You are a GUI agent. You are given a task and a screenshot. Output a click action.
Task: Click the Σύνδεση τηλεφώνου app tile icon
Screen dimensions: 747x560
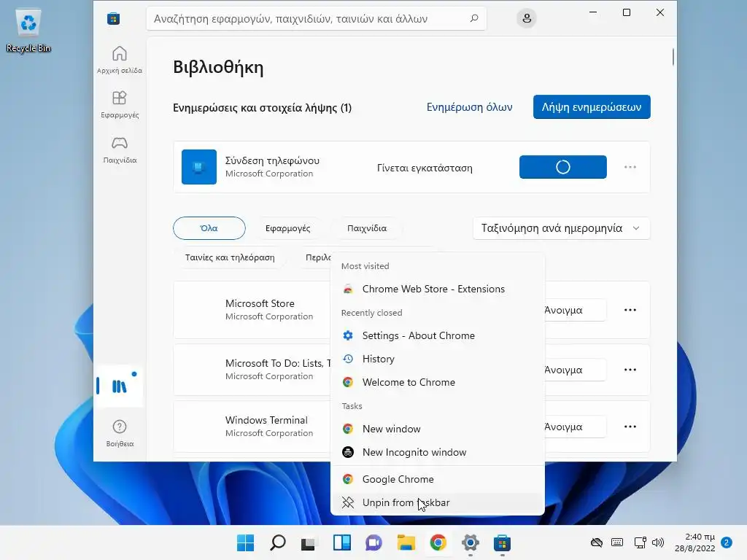tap(199, 167)
